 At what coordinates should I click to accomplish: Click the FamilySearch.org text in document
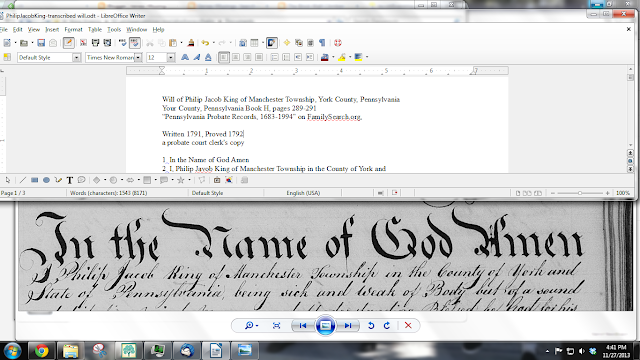tap(334, 117)
